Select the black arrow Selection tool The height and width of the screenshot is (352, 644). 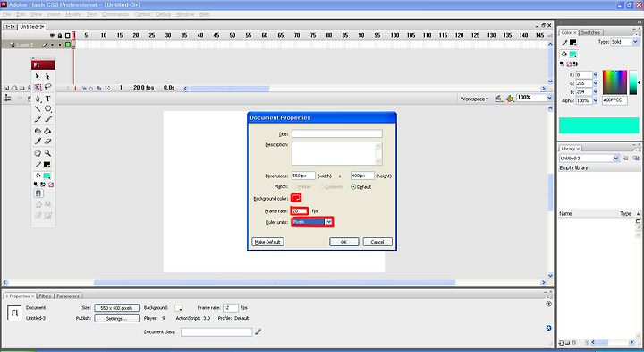(38, 77)
